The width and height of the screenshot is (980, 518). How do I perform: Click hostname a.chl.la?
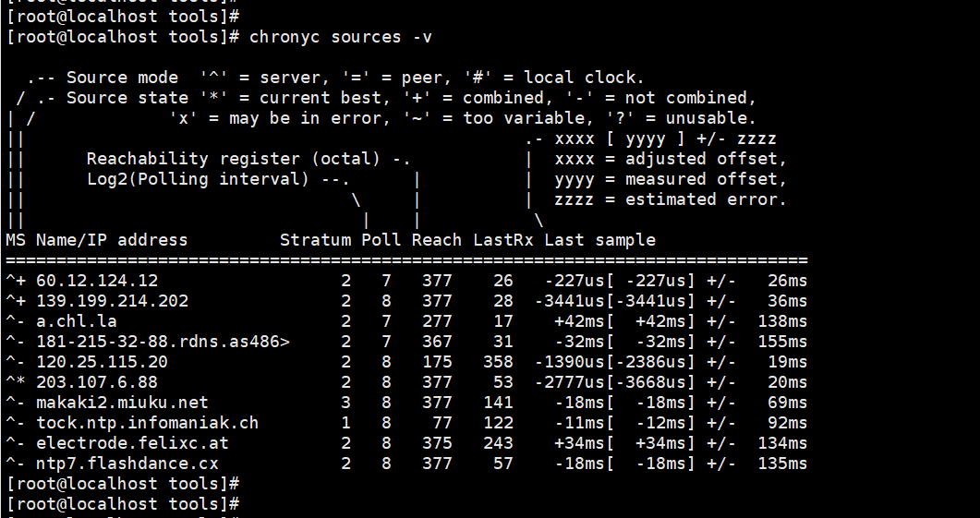pos(77,321)
